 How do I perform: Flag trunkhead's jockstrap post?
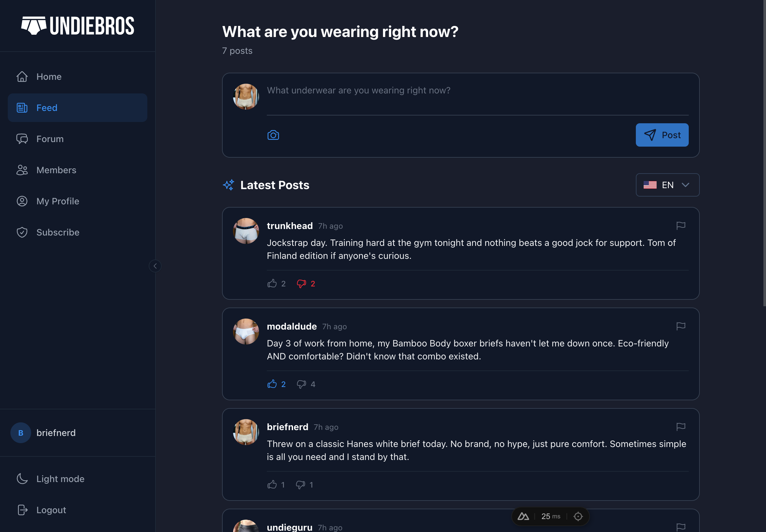681,226
